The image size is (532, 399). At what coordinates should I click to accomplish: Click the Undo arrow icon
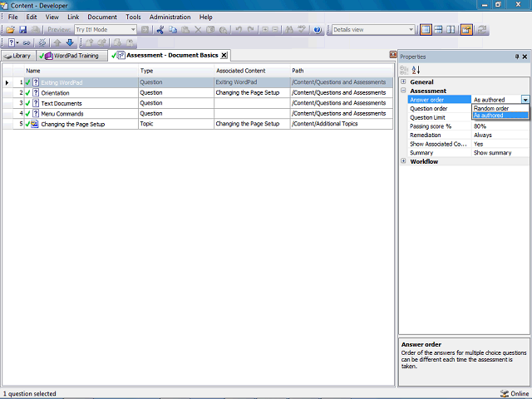click(x=239, y=30)
